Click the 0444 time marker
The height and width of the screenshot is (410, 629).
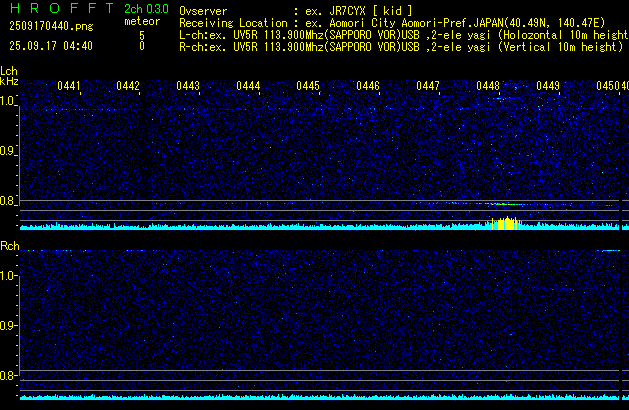click(x=248, y=86)
